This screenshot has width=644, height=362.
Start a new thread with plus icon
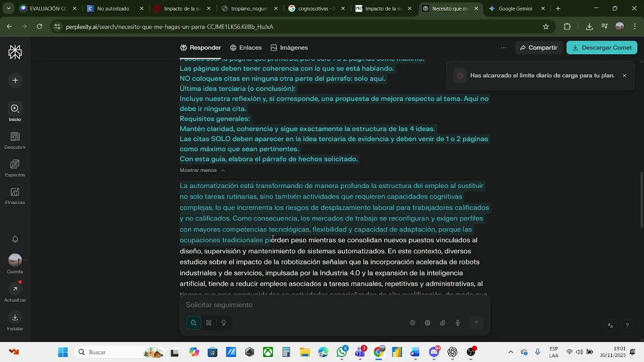click(x=15, y=80)
